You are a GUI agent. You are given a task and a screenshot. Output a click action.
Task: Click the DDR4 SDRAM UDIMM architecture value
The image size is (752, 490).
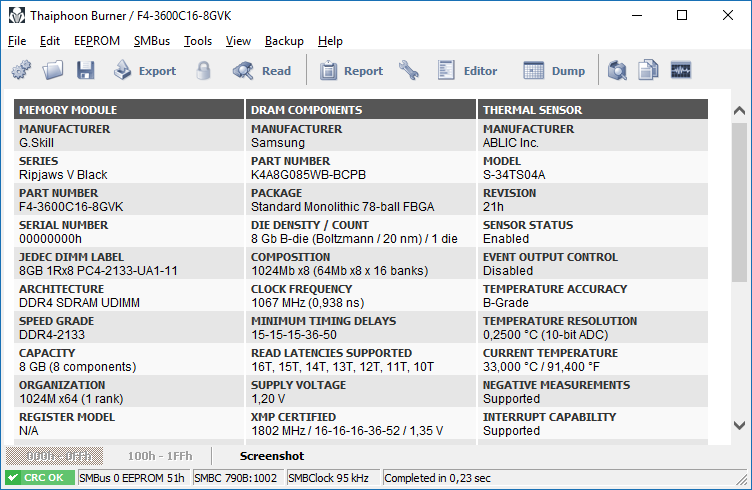(x=80, y=303)
